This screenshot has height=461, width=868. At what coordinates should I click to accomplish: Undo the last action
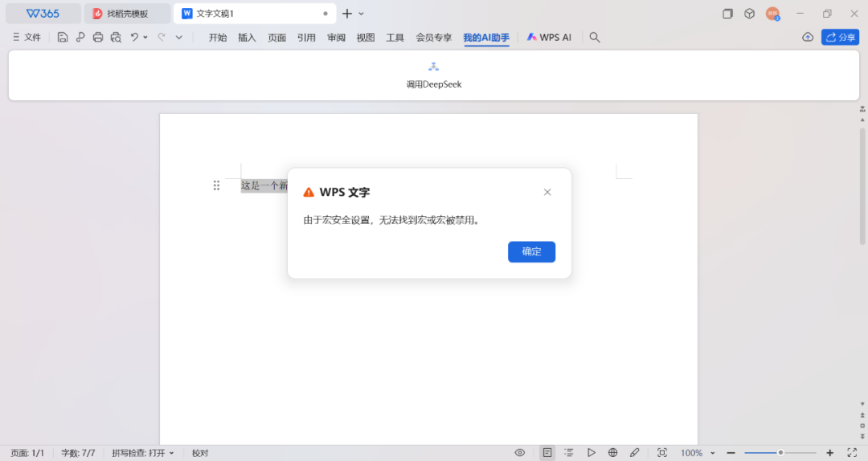[134, 37]
